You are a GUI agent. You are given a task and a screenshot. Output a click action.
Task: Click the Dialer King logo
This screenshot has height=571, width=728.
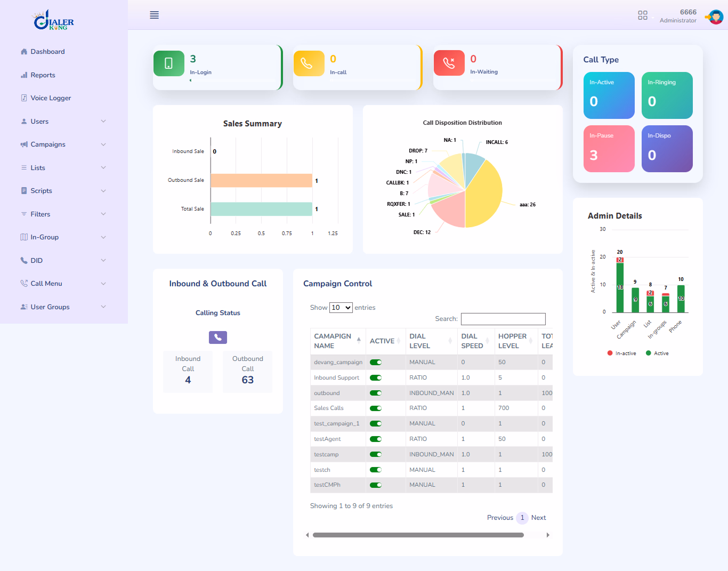[x=54, y=20]
